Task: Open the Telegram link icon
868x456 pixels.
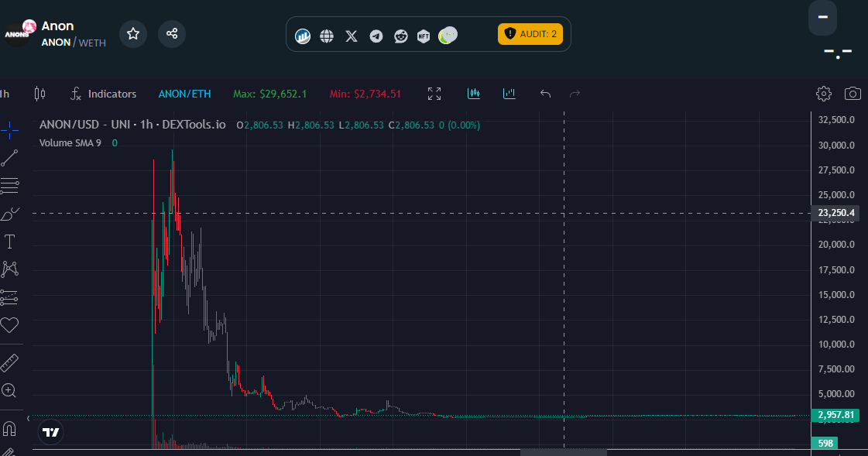Action: click(x=376, y=36)
